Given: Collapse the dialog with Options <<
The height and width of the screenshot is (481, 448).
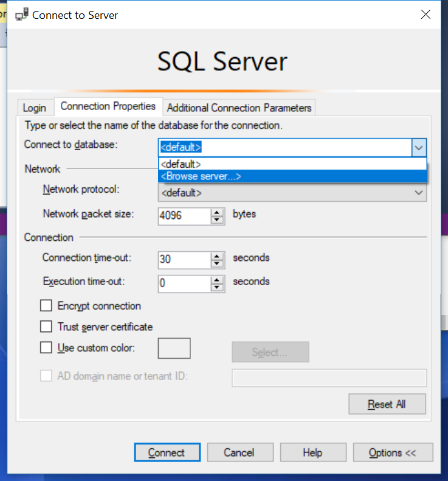Looking at the screenshot, I should 393,452.
